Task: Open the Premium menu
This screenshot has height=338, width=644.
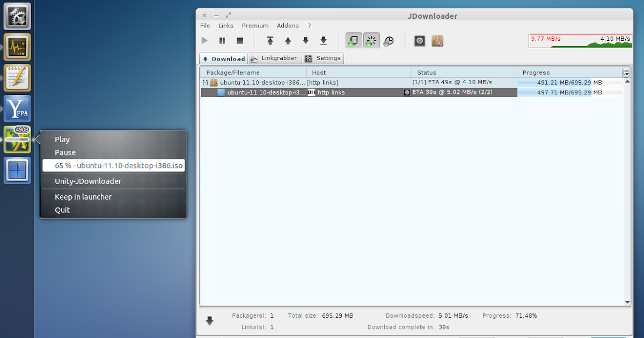Action: [x=255, y=25]
